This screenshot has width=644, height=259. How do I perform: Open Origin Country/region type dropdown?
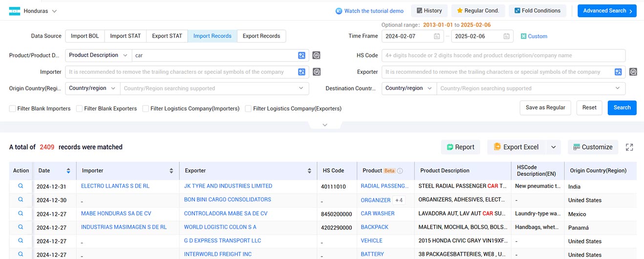point(92,88)
